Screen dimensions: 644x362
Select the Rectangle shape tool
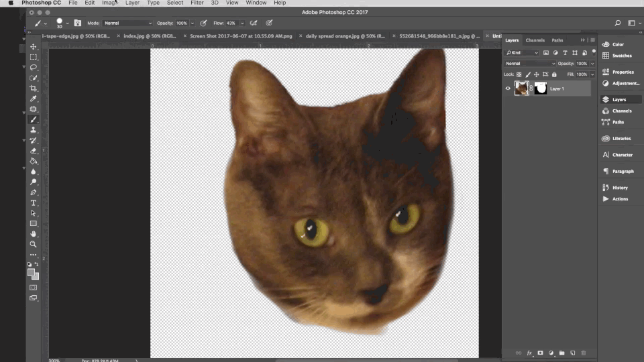(34, 224)
